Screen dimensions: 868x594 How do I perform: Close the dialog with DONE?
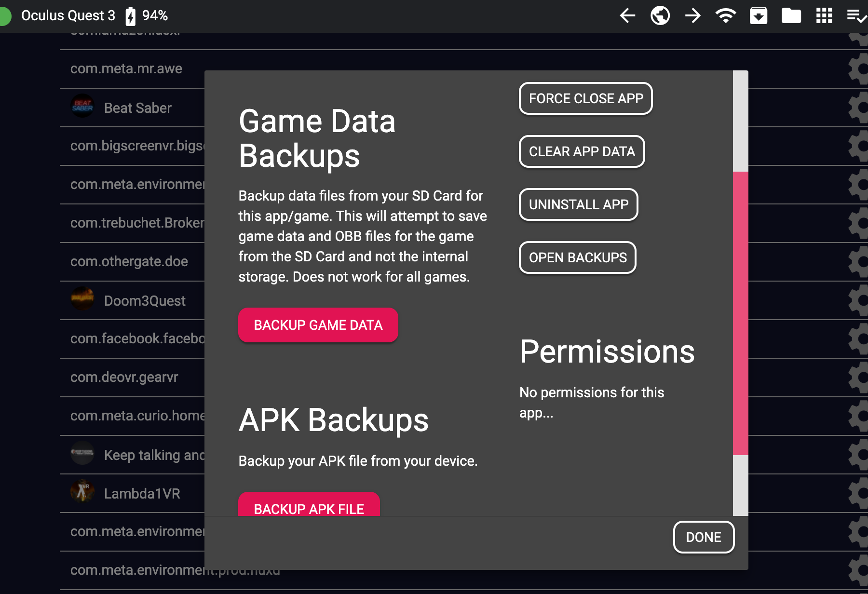click(x=703, y=537)
